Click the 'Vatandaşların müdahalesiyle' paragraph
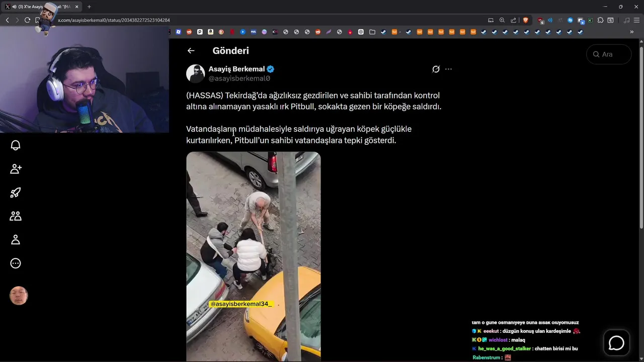The height and width of the screenshot is (362, 644). click(x=299, y=134)
